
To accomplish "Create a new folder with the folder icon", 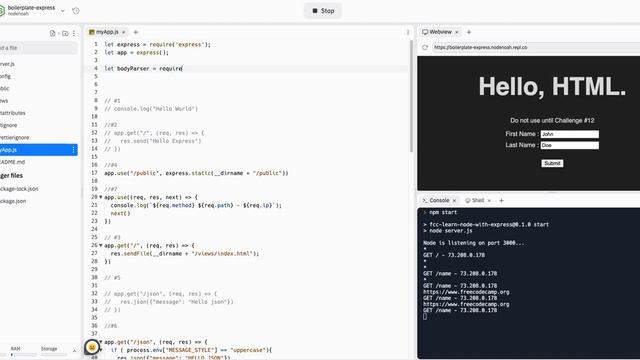I will pos(65,33).
